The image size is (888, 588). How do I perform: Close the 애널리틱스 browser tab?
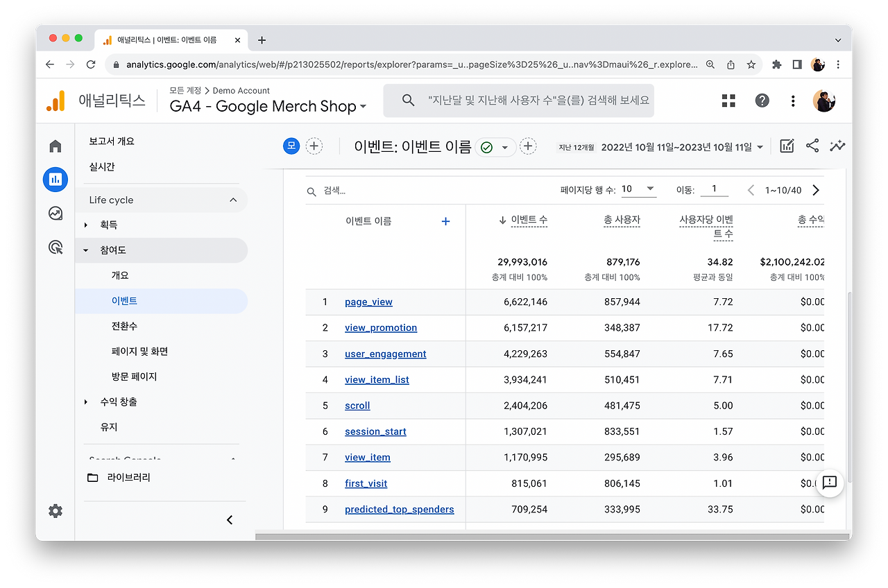[x=237, y=40]
